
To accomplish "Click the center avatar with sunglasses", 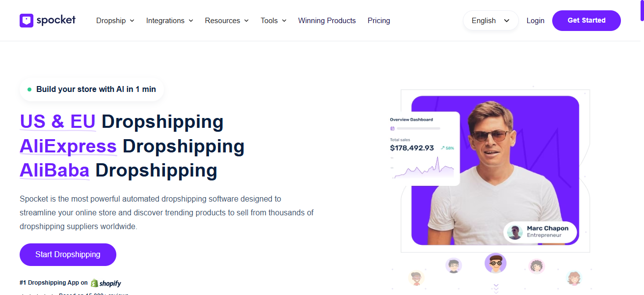I will pos(495,263).
